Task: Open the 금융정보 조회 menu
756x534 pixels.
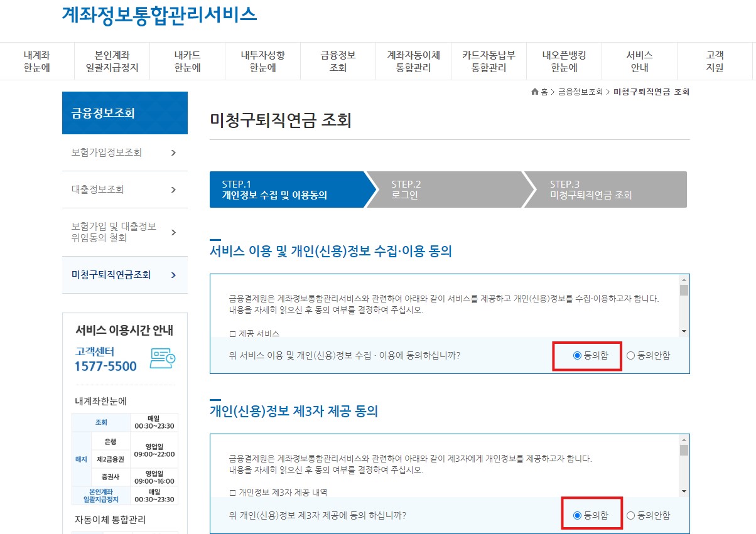Action: click(x=337, y=61)
